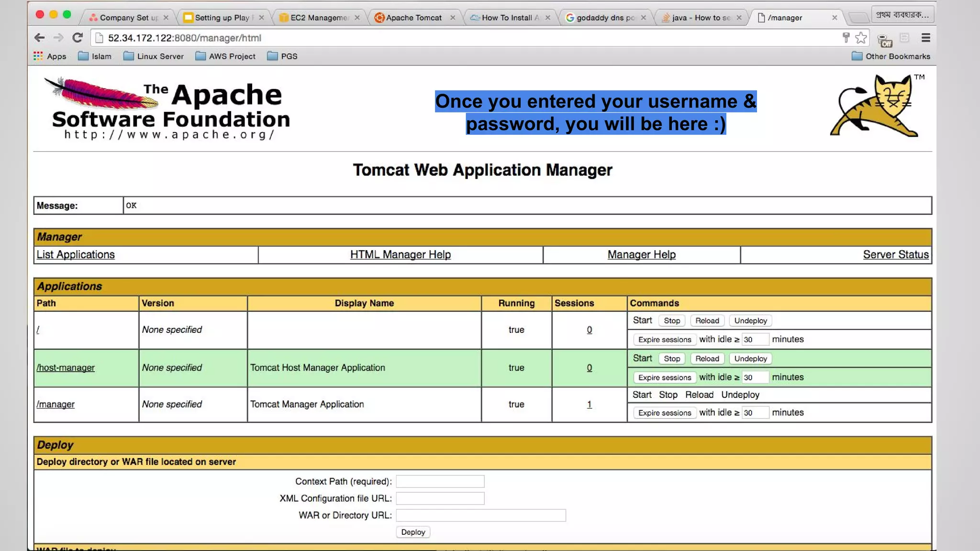Open the Chrome hamburger menu
The width and height of the screenshot is (980, 551).
(925, 38)
